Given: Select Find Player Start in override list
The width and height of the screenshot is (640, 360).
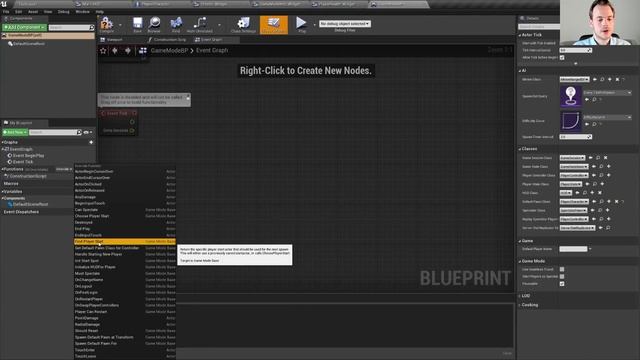Looking at the screenshot, I should coord(125,242).
